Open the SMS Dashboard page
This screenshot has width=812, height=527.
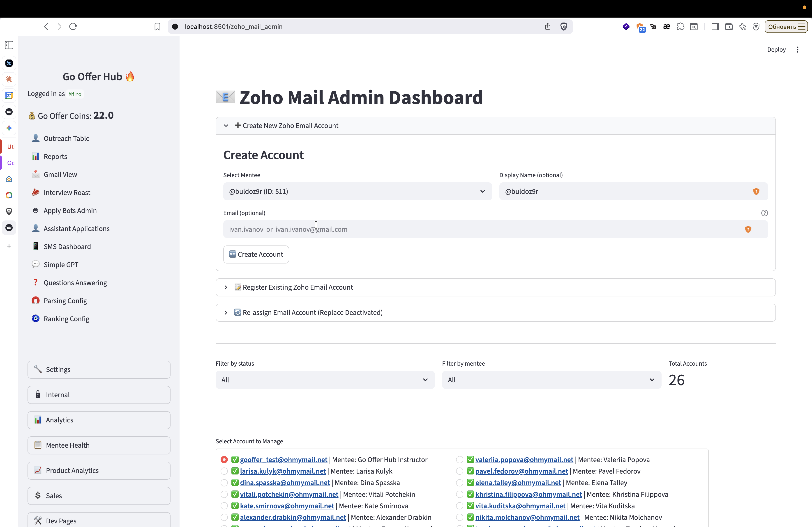click(67, 246)
